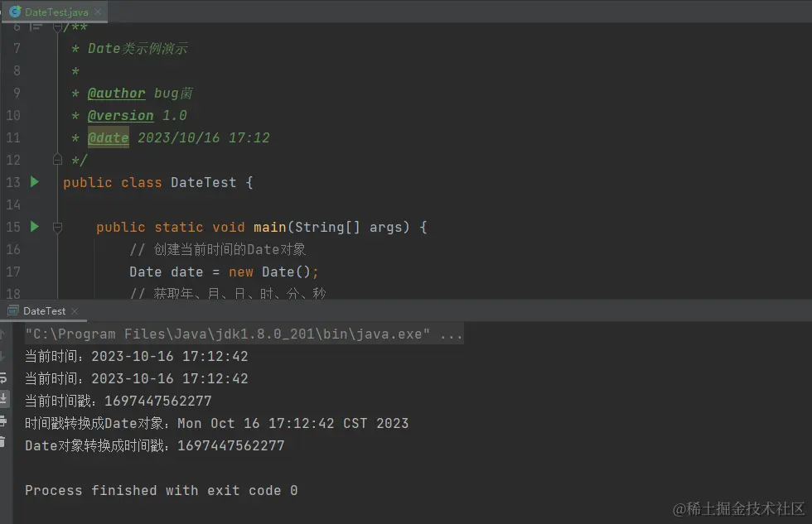Click the fold end marker at line 12

(x=57, y=159)
